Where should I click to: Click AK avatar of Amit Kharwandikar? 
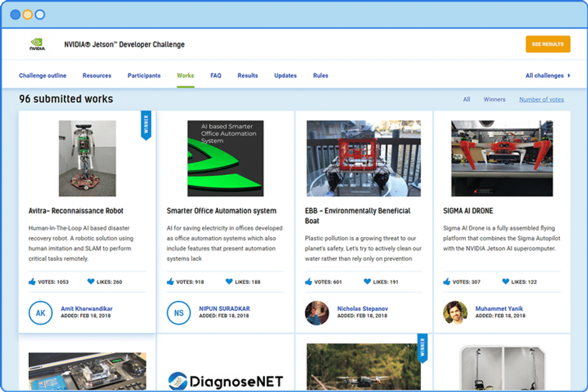click(40, 312)
